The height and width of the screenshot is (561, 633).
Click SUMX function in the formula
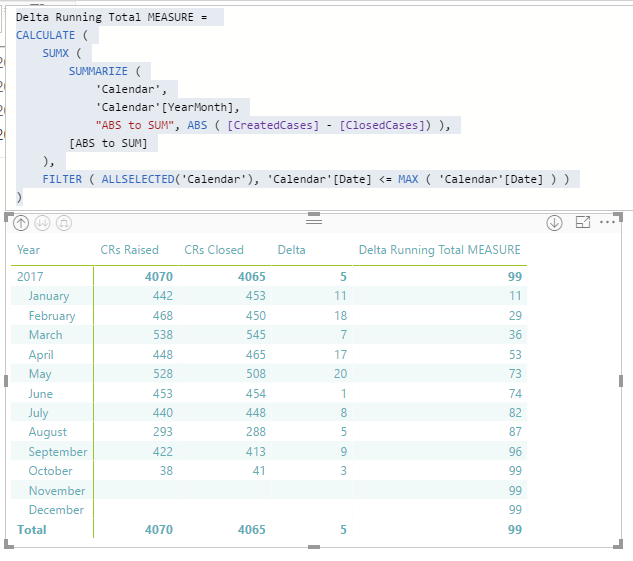point(56,53)
